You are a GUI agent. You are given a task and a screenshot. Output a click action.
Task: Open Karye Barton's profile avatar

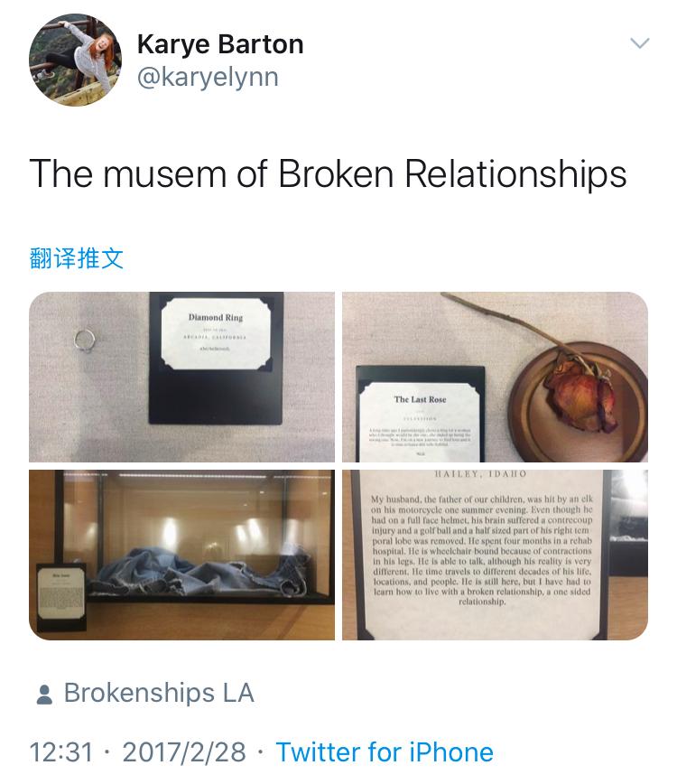click(75, 60)
